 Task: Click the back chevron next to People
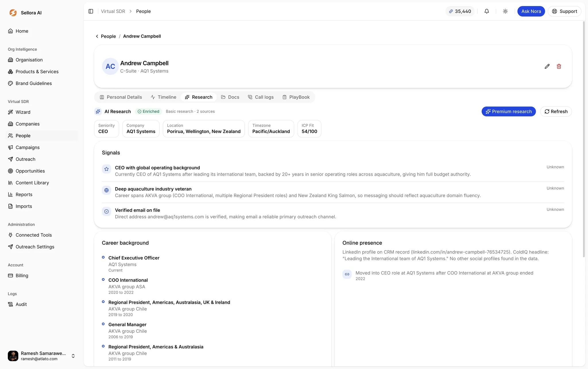click(x=97, y=36)
